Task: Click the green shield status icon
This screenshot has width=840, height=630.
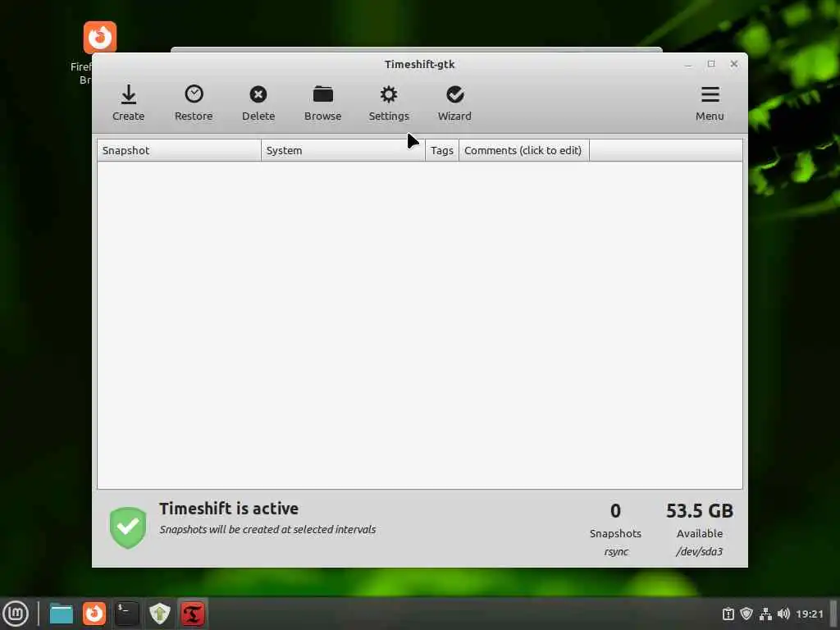Action: click(x=128, y=527)
